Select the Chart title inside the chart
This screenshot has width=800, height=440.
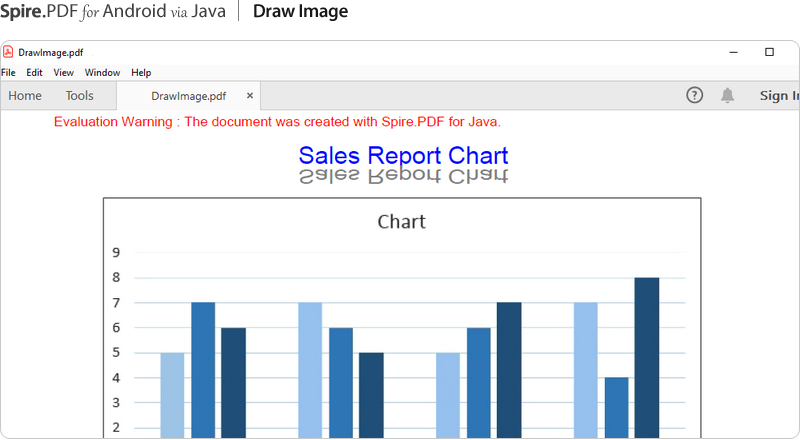tap(401, 222)
